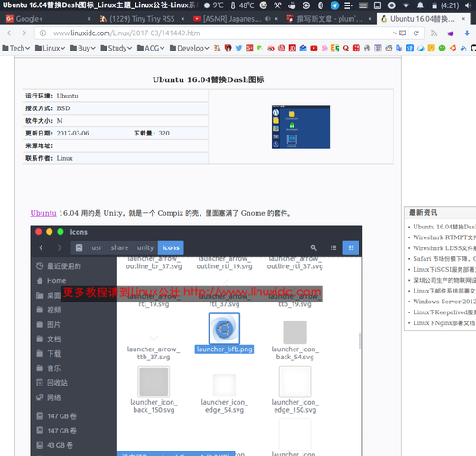Expand the ACG bookmarks folder
476x456 pixels.
151,48
